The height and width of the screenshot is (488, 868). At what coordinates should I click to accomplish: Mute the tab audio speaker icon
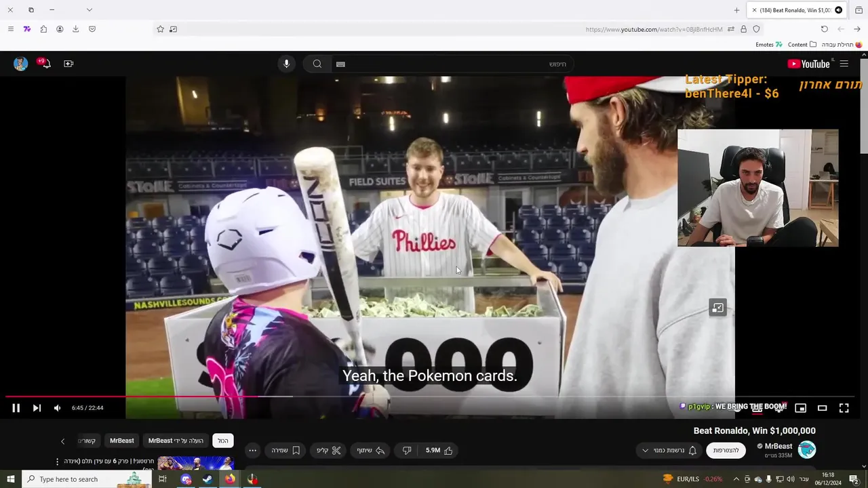[839, 10]
